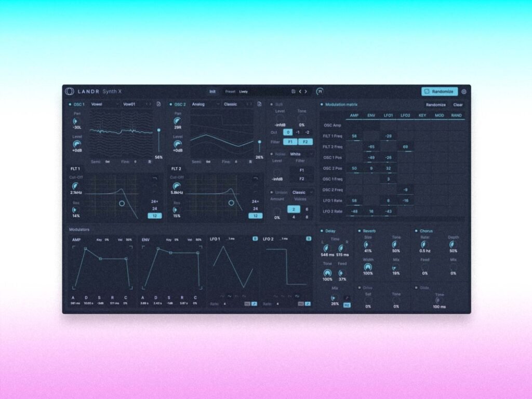The image size is (532, 399).
Task: Enable the Sub oscillator toggle
Action: click(271, 103)
